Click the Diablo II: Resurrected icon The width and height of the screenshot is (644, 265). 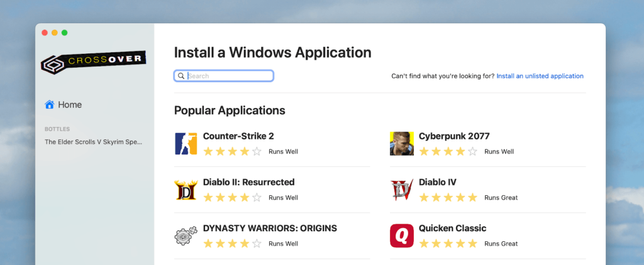pyautogui.click(x=186, y=190)
